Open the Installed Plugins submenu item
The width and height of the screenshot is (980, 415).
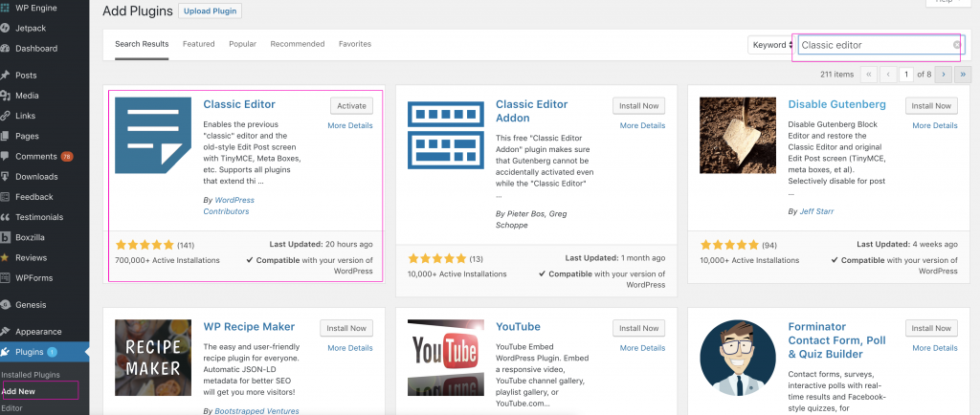31,375
